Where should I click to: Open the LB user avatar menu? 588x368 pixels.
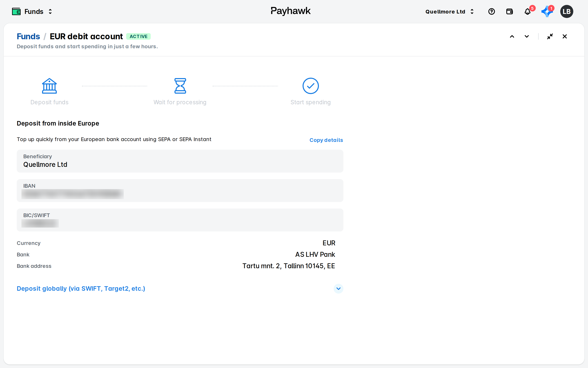567,11
